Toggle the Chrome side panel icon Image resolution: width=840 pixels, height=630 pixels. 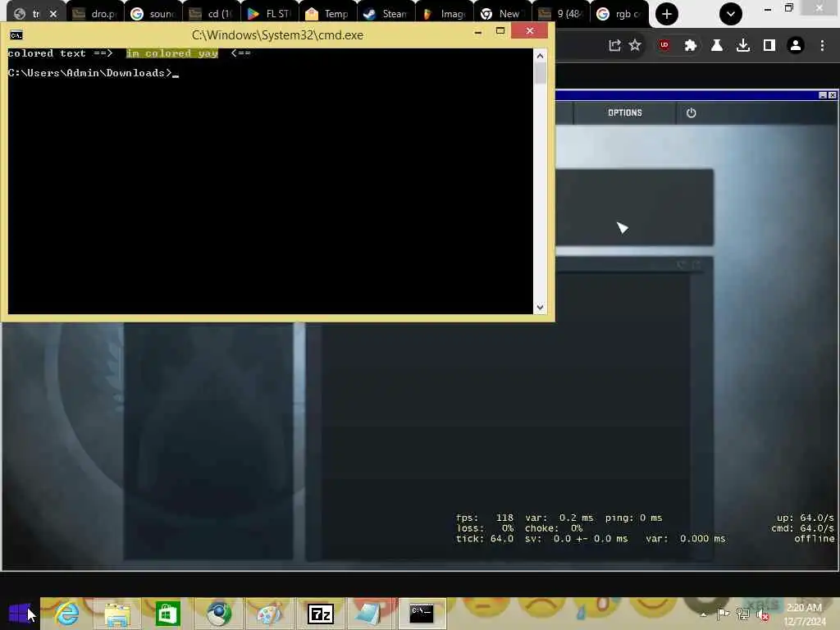[x=769, y=46]
